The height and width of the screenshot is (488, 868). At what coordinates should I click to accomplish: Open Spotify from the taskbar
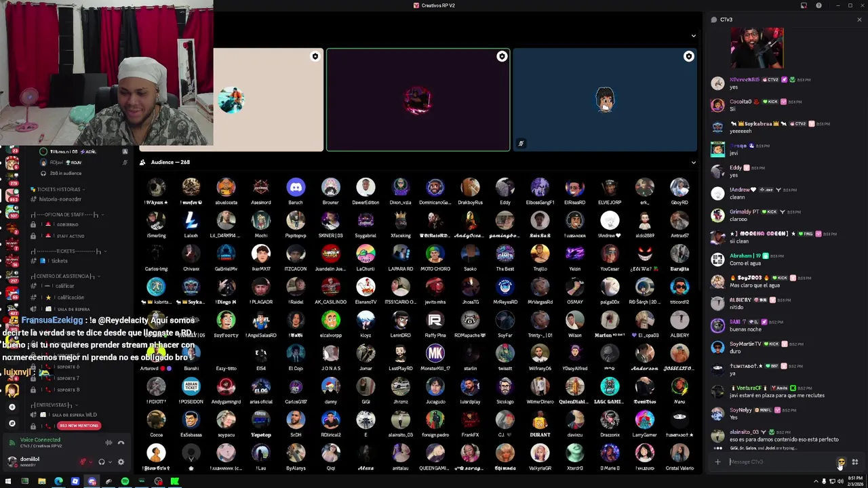(125, 481)
